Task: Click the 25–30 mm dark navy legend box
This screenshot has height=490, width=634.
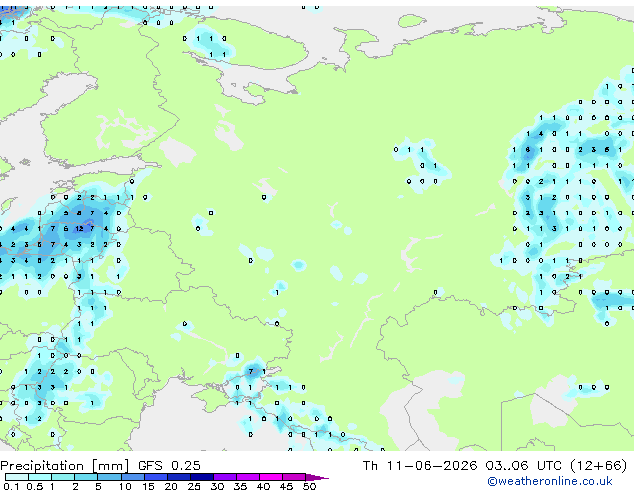Action: click(x=201, y=477)
